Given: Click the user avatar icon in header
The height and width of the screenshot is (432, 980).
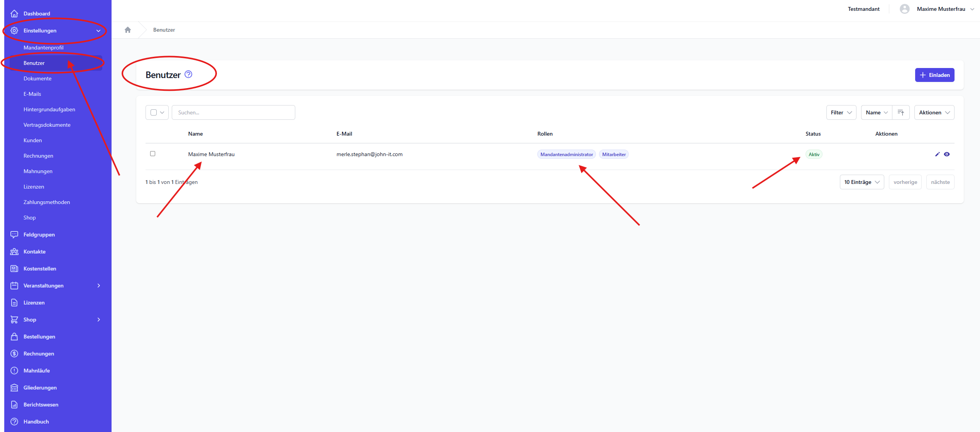Looking at the screenshot, I should 904,9.
